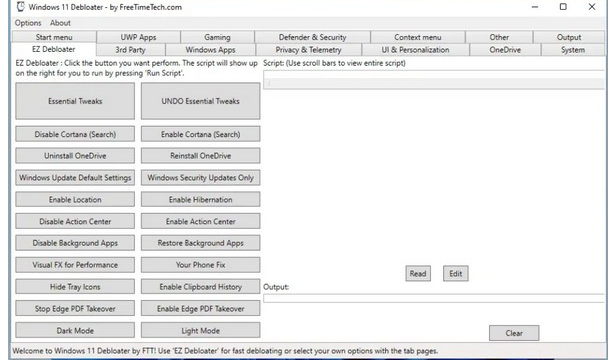The width and height of the screenshot is (609, 360).
Task: Switch to the UWP Apps tab
Action: [x=138, y=37]
